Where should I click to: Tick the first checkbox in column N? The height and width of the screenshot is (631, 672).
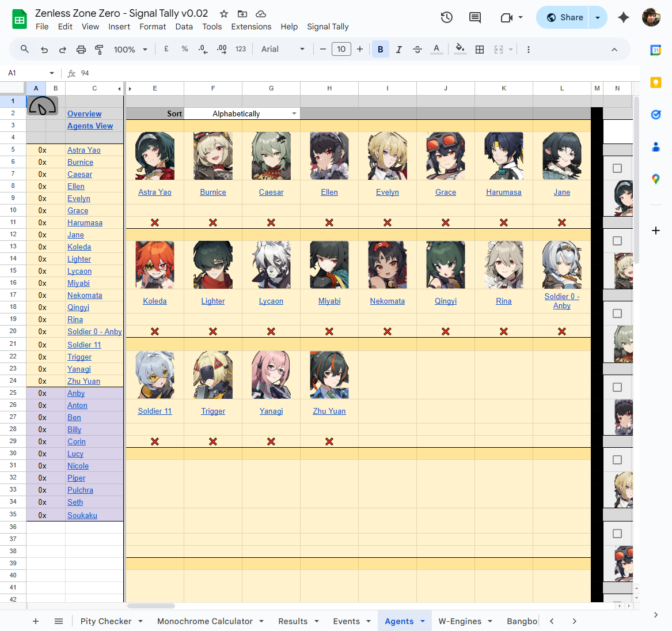tap(617, 168)
